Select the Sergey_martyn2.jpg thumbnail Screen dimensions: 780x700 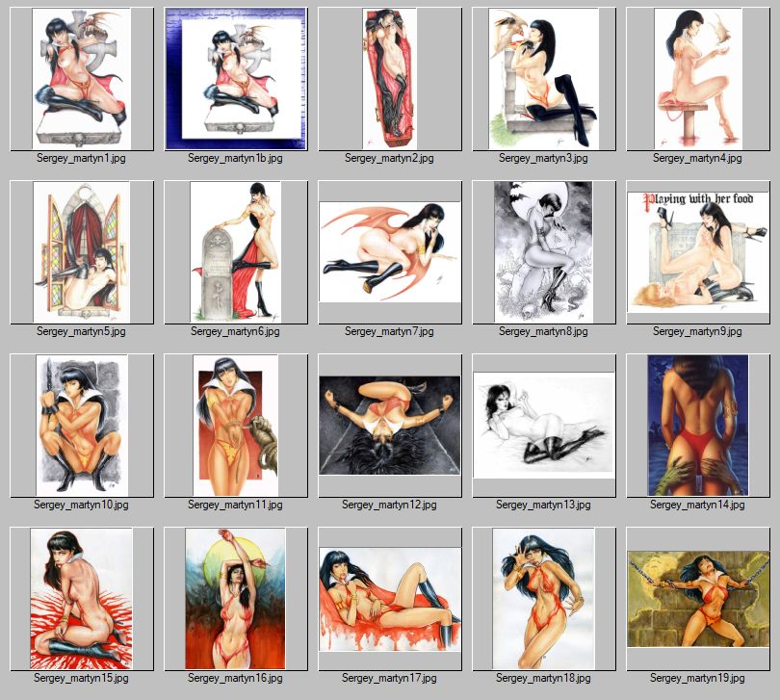point(389,79)
